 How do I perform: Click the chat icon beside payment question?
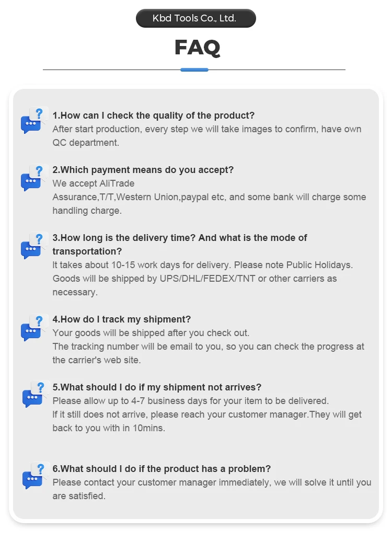34,178
